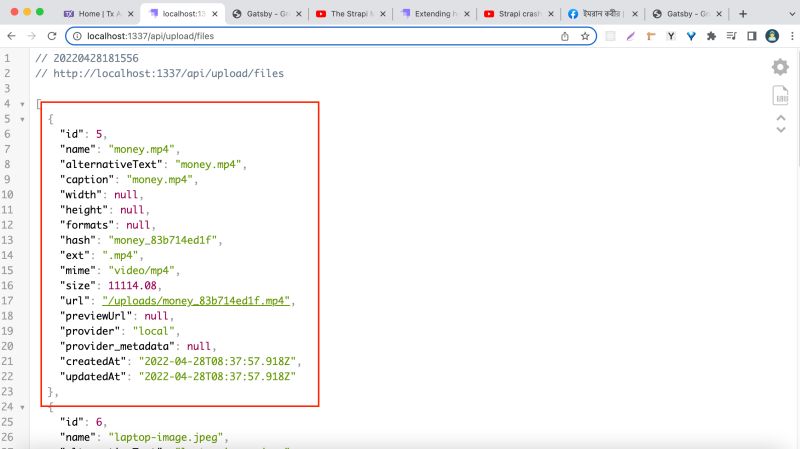Close the Strapi crash tab
The image size is (800, 449).
[551, 14]
